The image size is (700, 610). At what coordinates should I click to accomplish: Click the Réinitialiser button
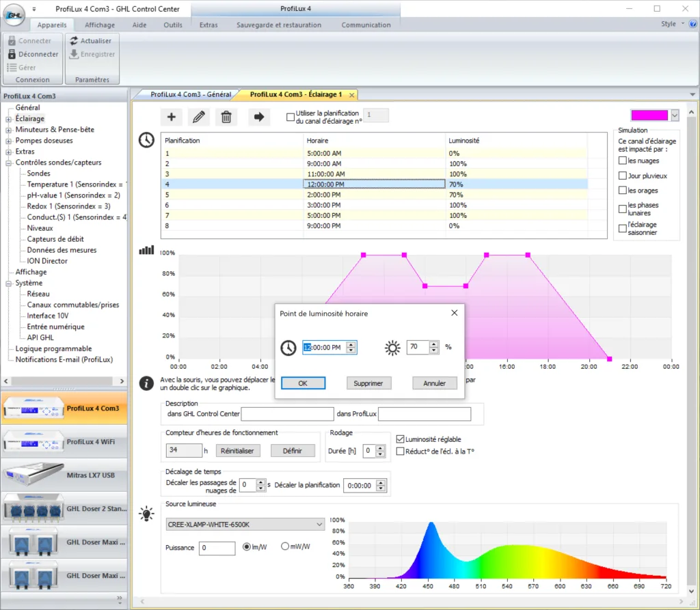[x=237, y=451]
